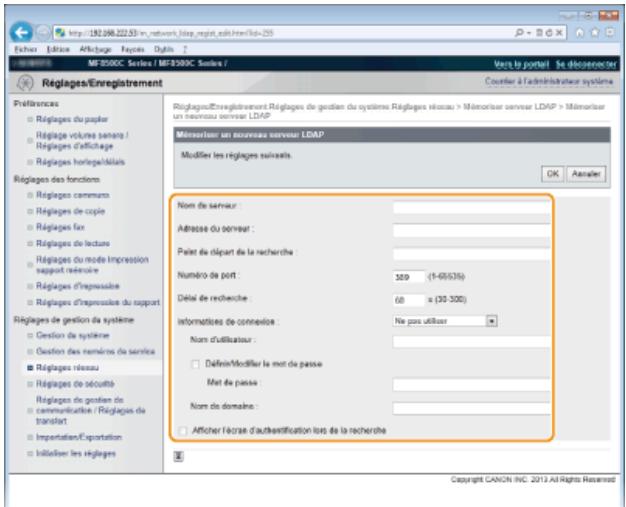Open Réglages de copie in sidebar
The image size is (626, 507).
pos(70,211)
